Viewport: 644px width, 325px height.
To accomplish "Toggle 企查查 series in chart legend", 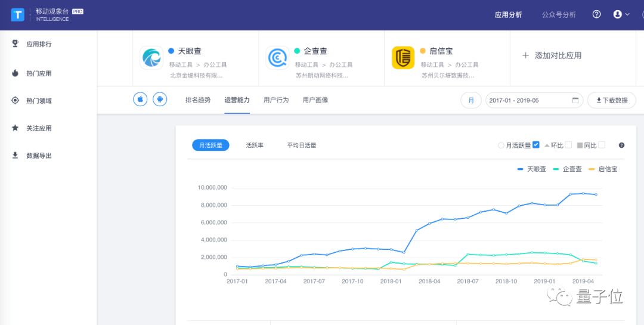I will (567, 169).
